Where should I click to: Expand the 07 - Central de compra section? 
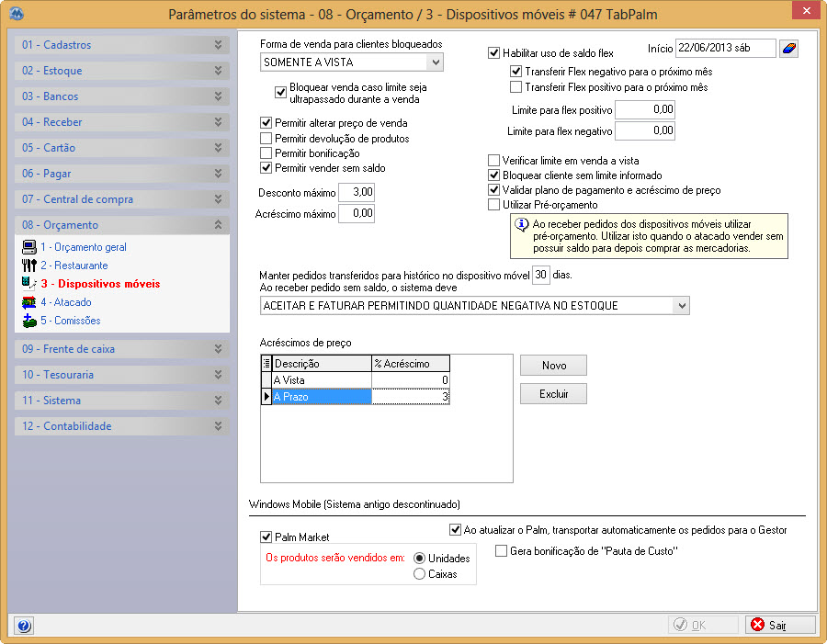[x=122, y=199]
